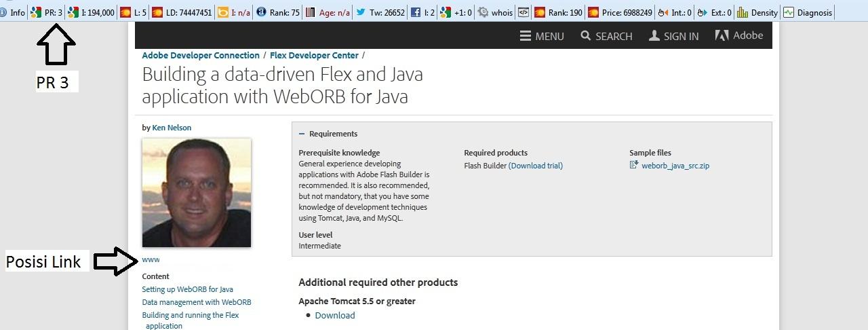The height and width of the screenshot is (330, 868).
Task: Click the Bing index icon
Action: [x=222, y=12]
